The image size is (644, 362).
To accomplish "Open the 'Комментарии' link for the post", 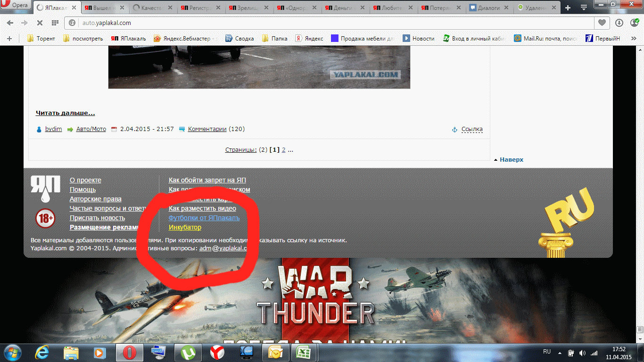I will 207,129.
